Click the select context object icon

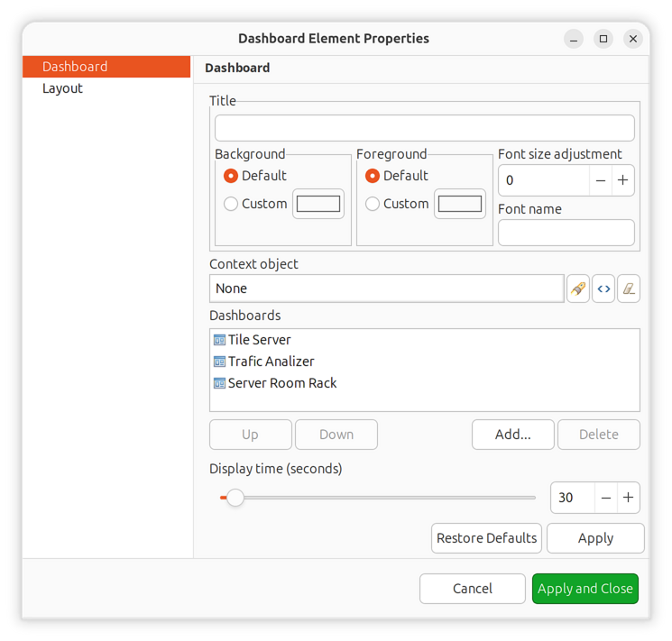578,288
